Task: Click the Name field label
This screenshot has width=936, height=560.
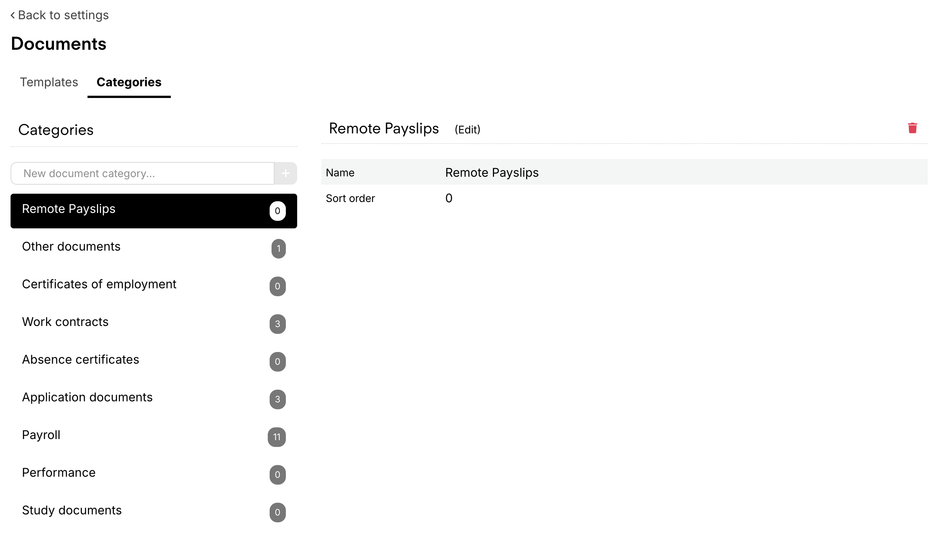Action: pos(340,173)
